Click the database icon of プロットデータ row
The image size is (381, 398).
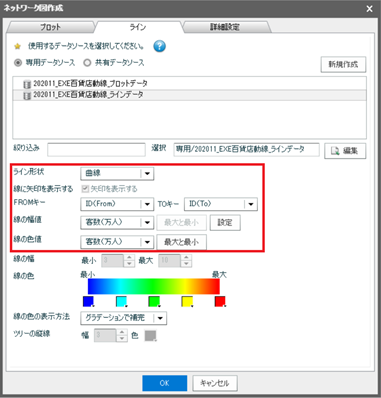coord(27,84)
